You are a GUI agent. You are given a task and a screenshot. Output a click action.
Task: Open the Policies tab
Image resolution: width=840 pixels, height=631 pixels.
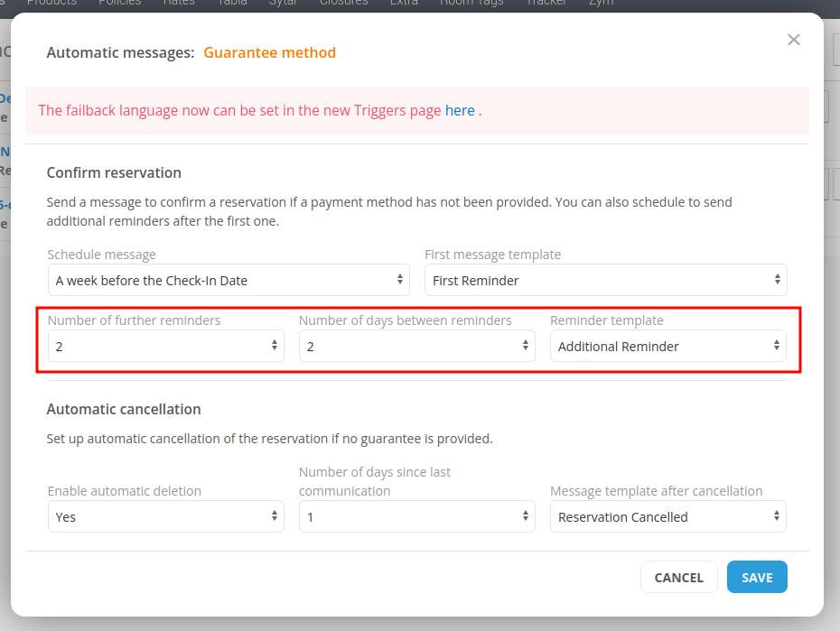pyautogui.click(x=120, y=4)
